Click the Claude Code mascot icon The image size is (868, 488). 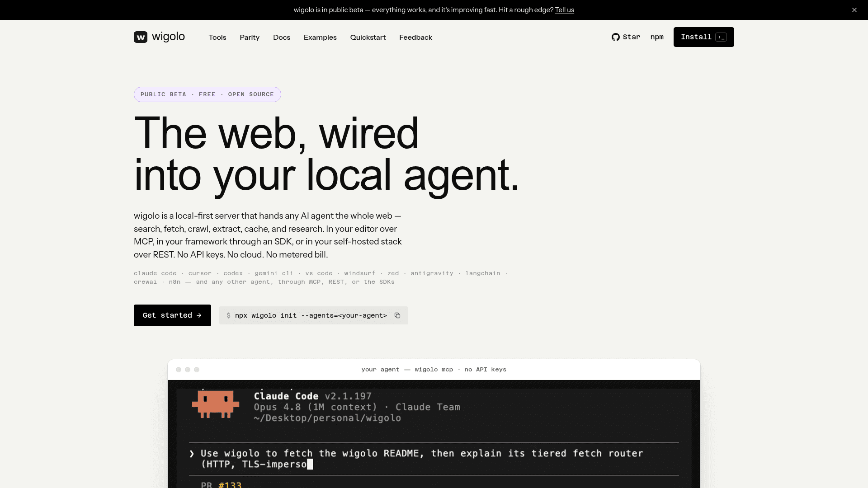click(216, 404)
